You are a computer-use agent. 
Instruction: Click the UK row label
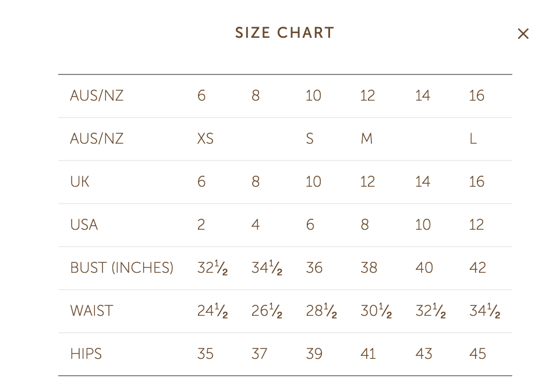coord(80,181)
